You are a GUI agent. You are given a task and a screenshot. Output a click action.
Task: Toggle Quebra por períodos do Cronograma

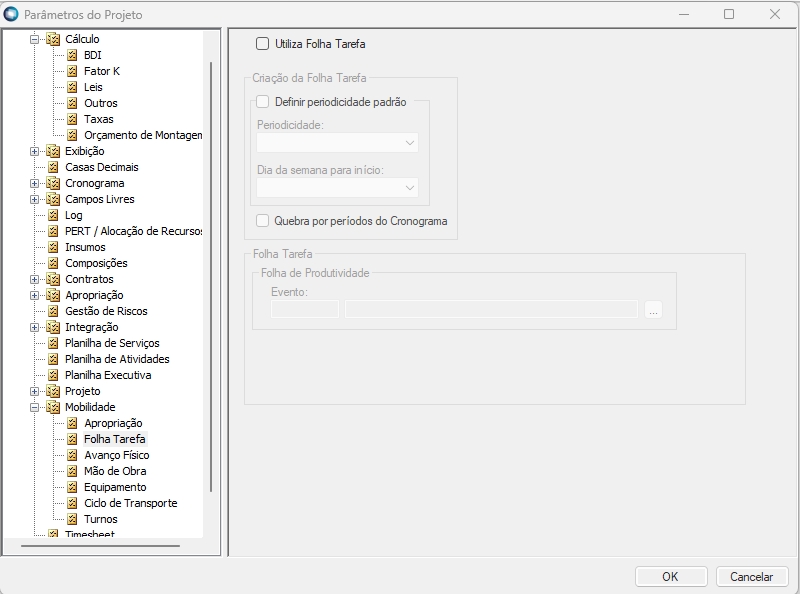(x=263, y=221)
